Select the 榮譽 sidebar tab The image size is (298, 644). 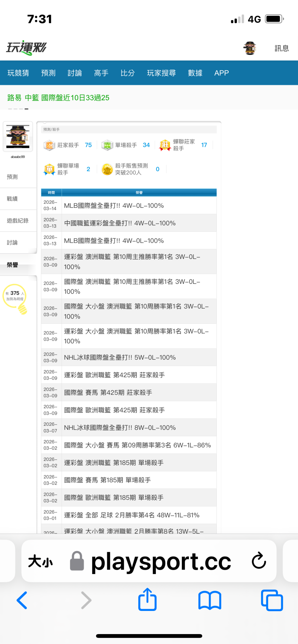pyautogui.click(x=18, y=265)
